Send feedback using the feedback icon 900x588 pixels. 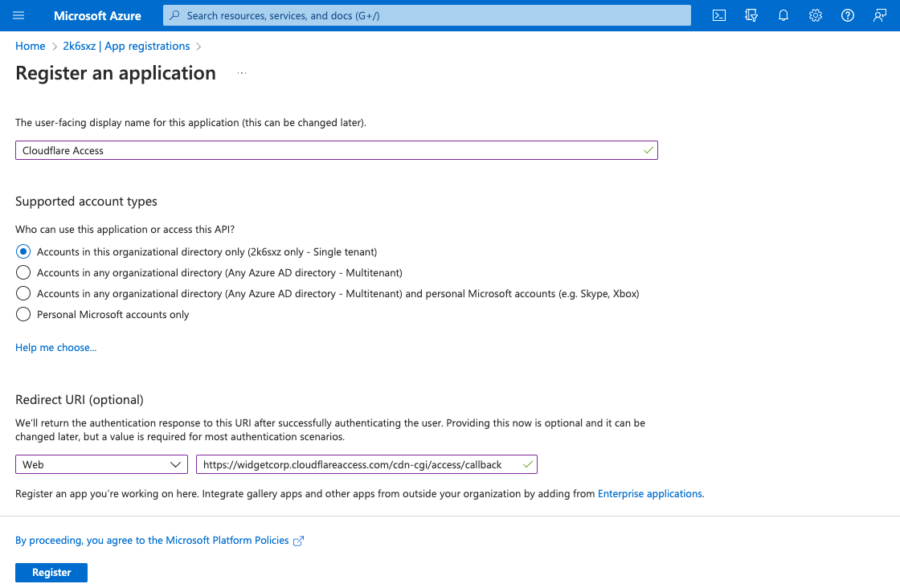(x=878, y=15)
